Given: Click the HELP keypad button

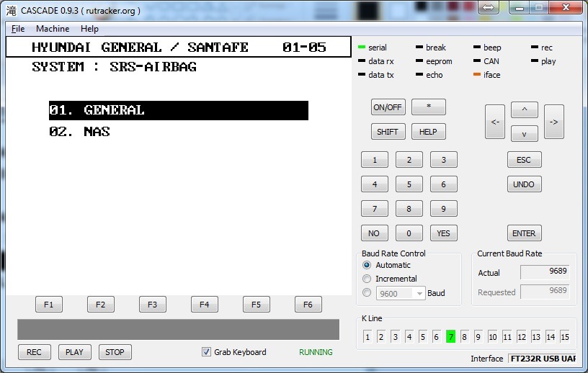Looking at the screenshot, I should point(428,132).
